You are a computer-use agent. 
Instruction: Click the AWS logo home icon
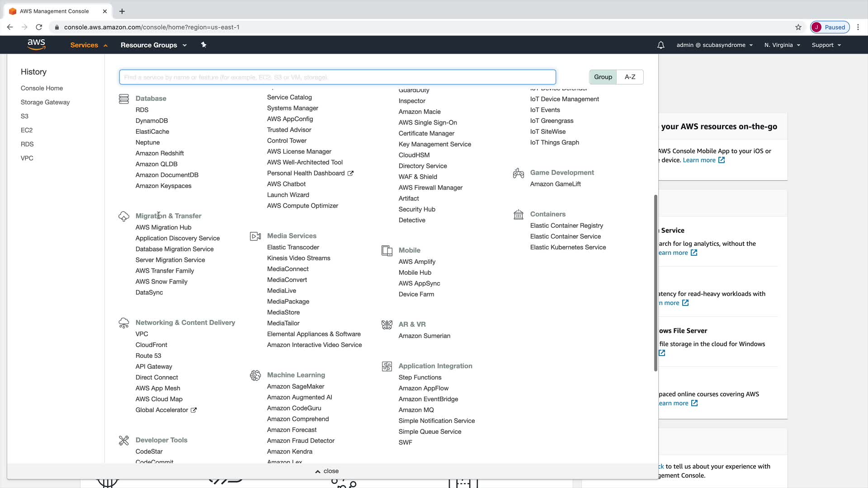[x=36, y=44]
